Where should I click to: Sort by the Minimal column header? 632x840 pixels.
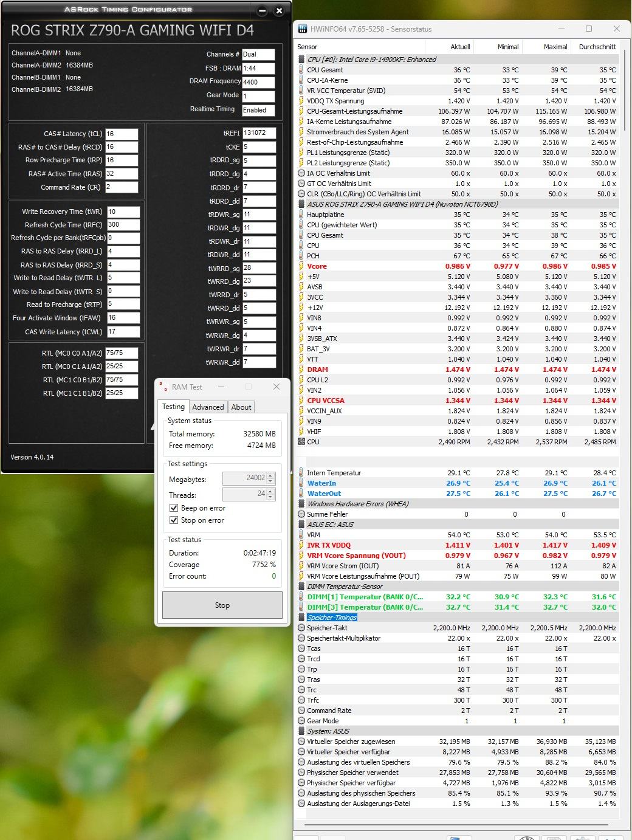498,47
